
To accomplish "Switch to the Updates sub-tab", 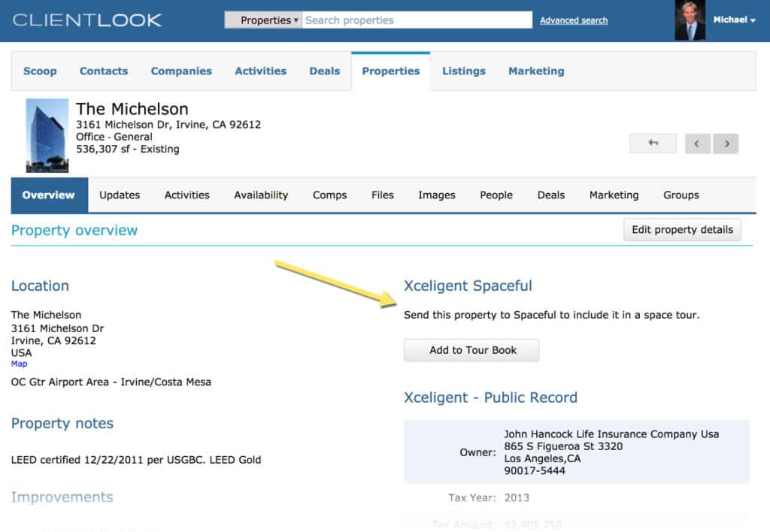I will (120, 195).
